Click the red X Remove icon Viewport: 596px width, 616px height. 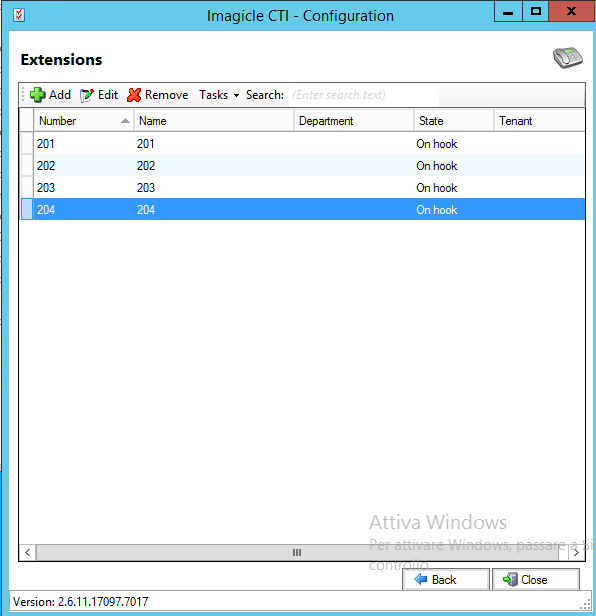pyautogui.click(x=134, y=95)
